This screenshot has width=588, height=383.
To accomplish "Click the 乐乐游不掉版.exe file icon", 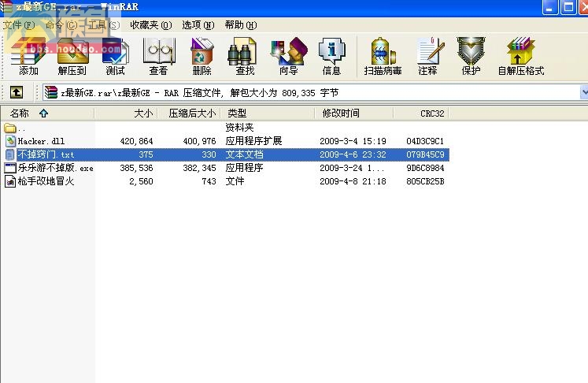I will [10, 168].
